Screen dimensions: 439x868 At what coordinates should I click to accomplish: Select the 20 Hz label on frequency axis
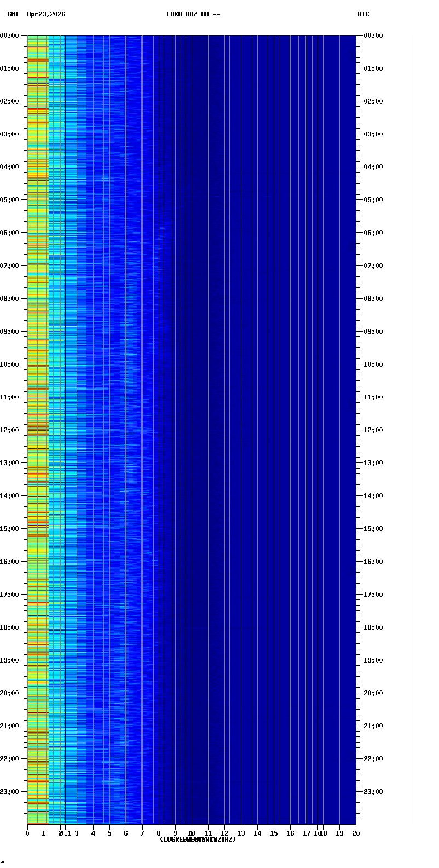(x=356, y=833)
